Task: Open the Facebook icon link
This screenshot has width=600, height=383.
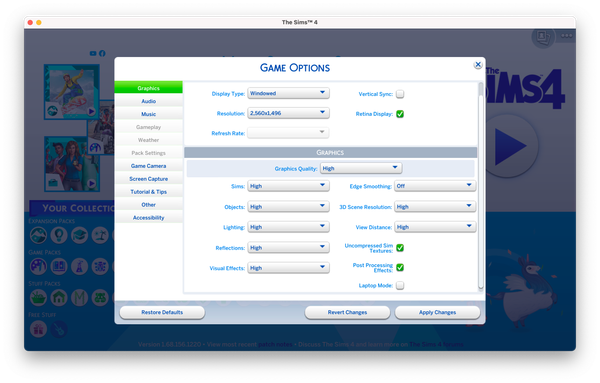Action: [102, 53]
